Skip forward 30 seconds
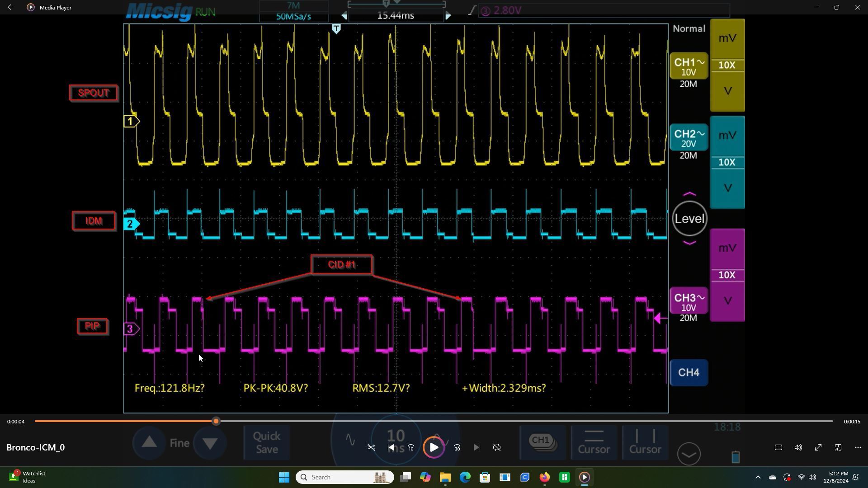The image size is (868, 488). 457,447
